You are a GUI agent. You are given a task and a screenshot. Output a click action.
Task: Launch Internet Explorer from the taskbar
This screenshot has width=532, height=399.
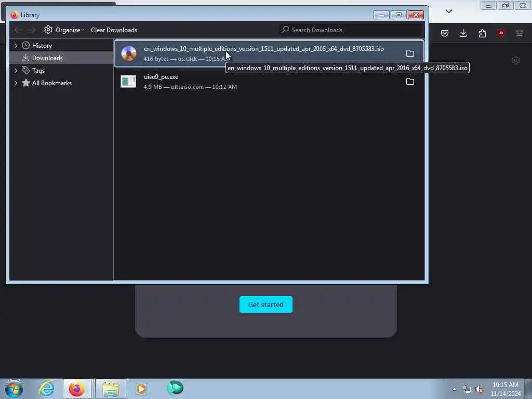click(x=46, y=389)
